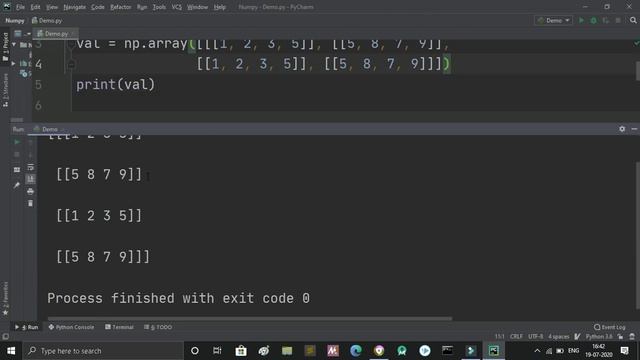Change the CRLF line separator
640x360 pixels.
click(x=516, y=336)
